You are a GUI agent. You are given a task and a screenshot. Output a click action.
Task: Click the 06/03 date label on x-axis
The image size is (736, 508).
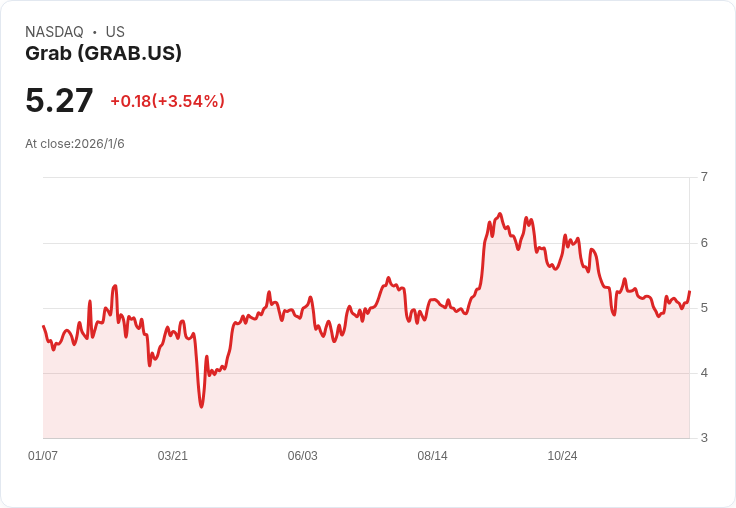(x=303, y=456)
